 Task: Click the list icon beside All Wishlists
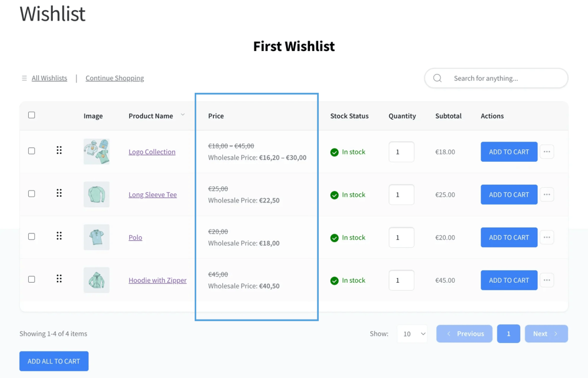click(x=24, y=78)
